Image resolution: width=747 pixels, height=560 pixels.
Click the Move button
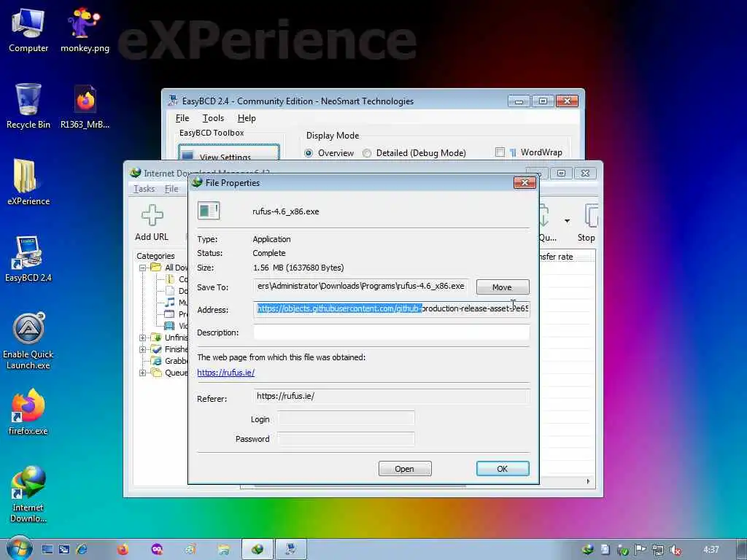tap(503, 287)
